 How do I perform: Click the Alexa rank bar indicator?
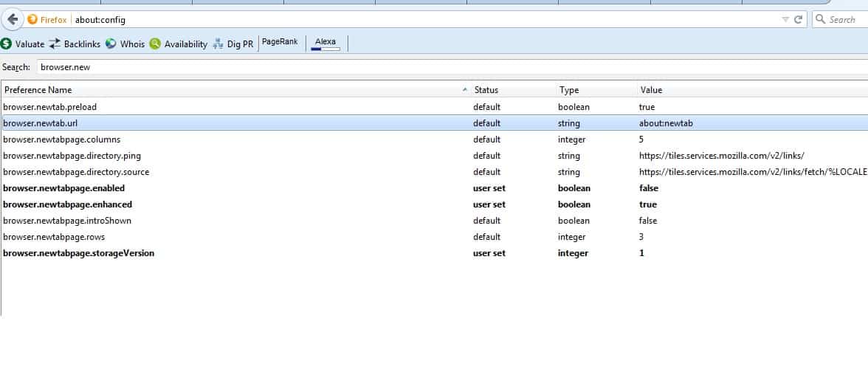tap(325, 49)
